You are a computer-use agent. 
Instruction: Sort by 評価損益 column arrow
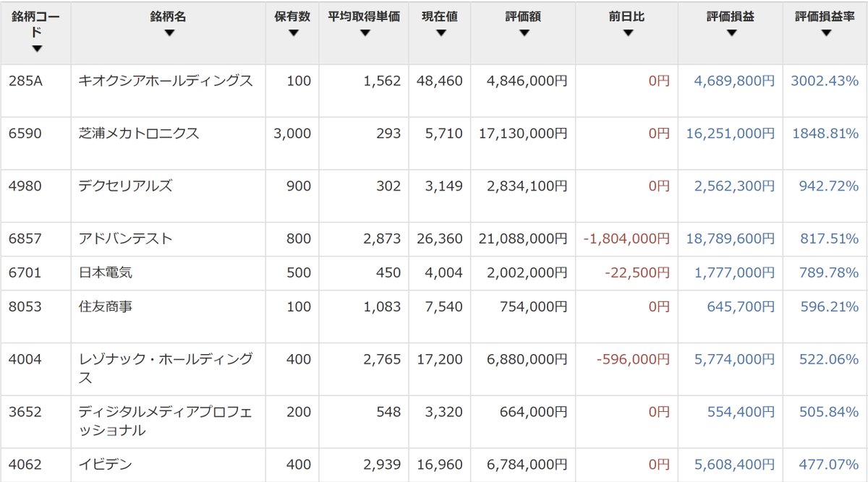tap(731, 33)
